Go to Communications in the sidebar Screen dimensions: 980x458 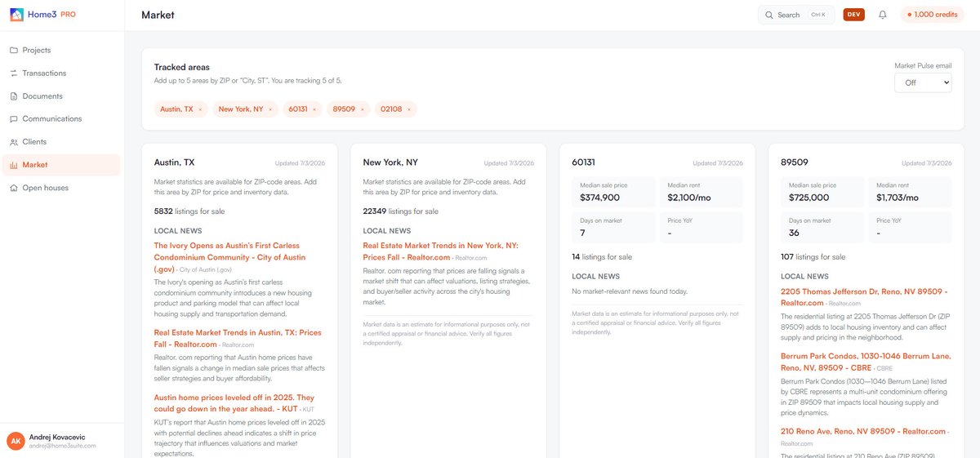61,119
